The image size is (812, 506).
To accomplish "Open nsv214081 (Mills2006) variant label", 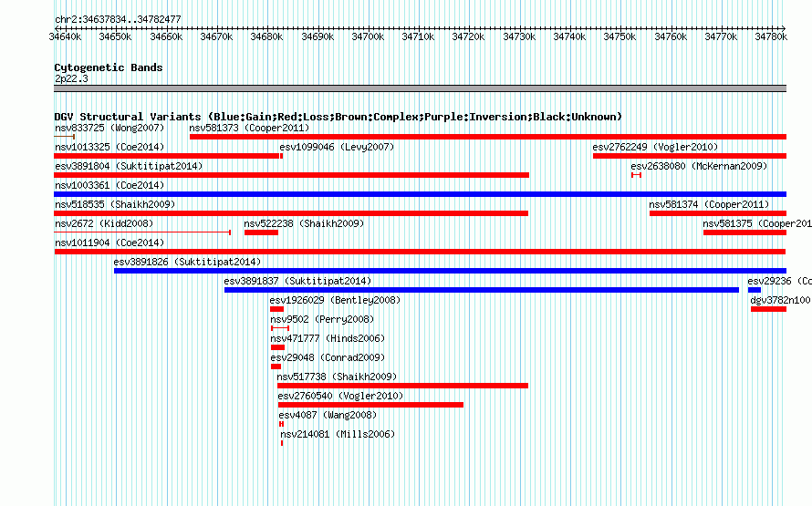I will point(338,434).
